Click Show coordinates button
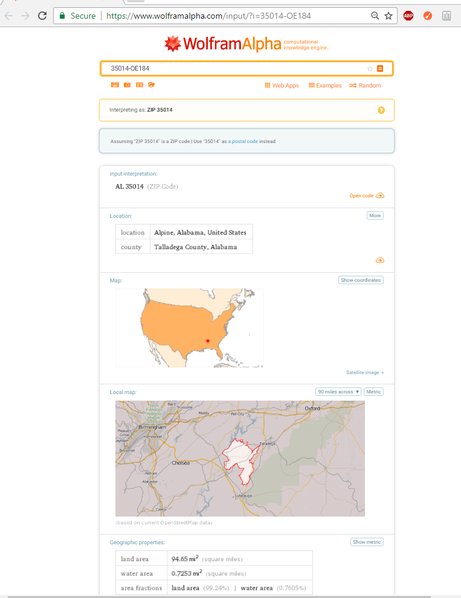 [361, 280]
